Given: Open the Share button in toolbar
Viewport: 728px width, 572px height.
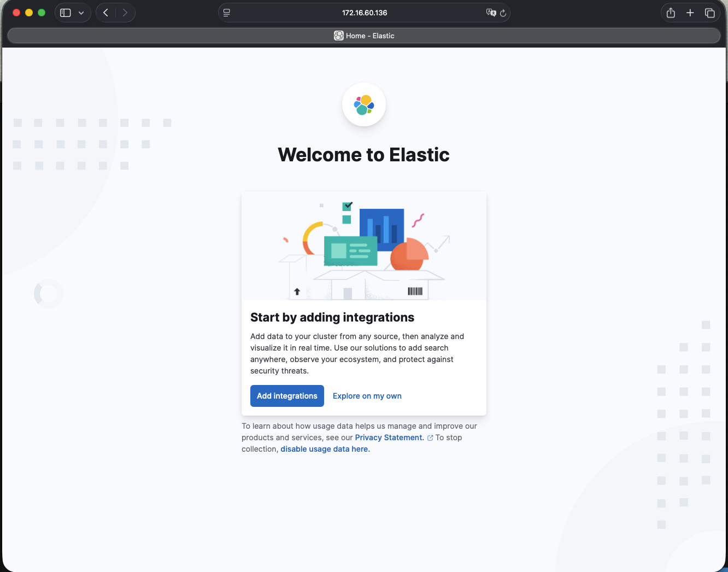Looking at the screenshot, I should pos(671,13).
